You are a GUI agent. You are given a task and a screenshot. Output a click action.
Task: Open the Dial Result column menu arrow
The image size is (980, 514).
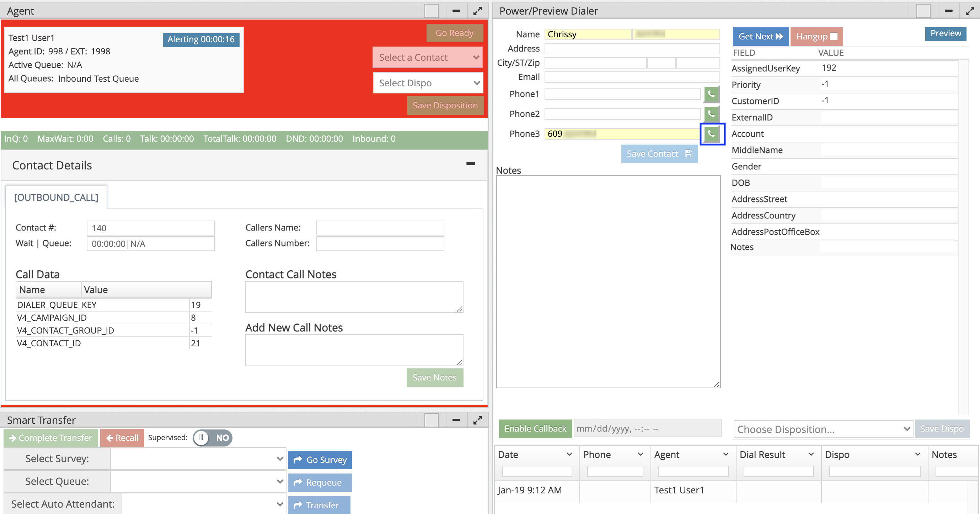point(811,455)
